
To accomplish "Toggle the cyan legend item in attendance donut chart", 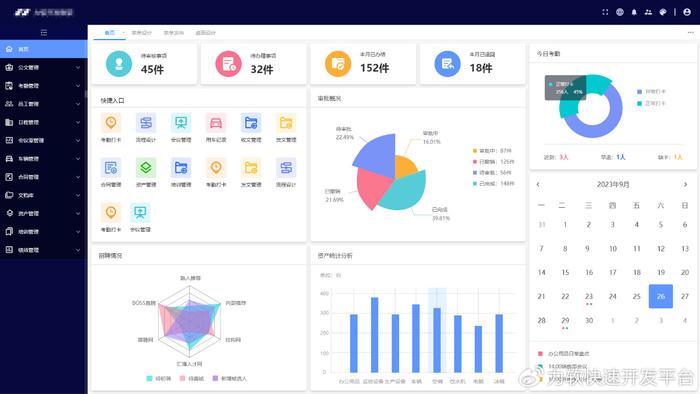I will coord(651,104).
